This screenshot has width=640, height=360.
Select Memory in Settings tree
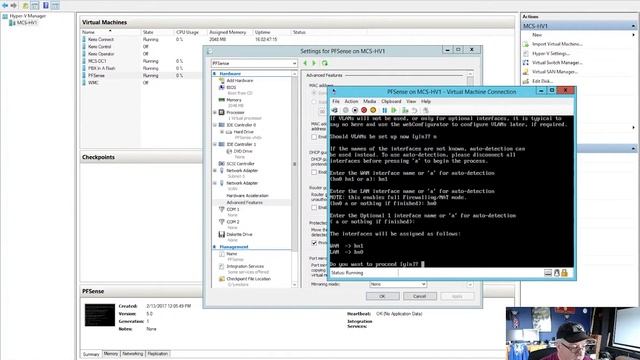point(233,100)
